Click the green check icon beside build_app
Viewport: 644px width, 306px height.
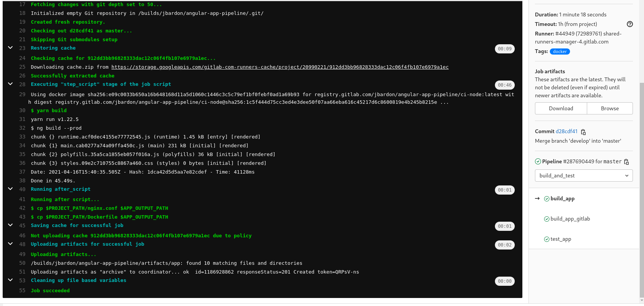pyautogui.click(x=546, y=198)
